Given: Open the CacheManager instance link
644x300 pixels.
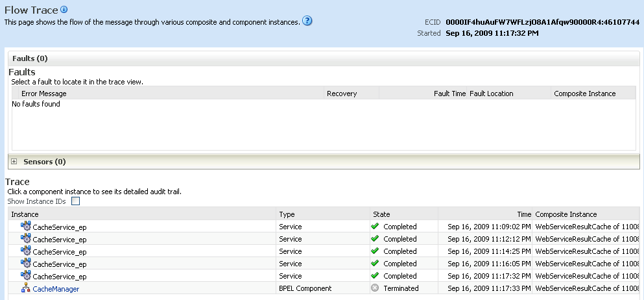Looking at the screenshot, I should (x=56, y=289).
